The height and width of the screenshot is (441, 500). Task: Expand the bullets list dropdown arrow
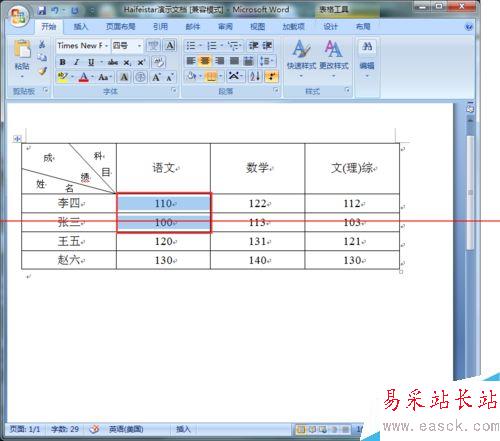(x=201, y=45)
